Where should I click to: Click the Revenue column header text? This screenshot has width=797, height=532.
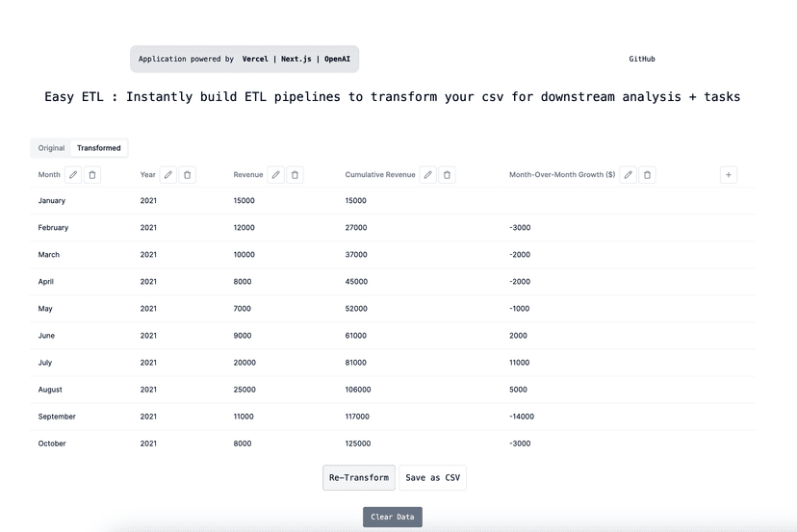(x=248, y=175)
